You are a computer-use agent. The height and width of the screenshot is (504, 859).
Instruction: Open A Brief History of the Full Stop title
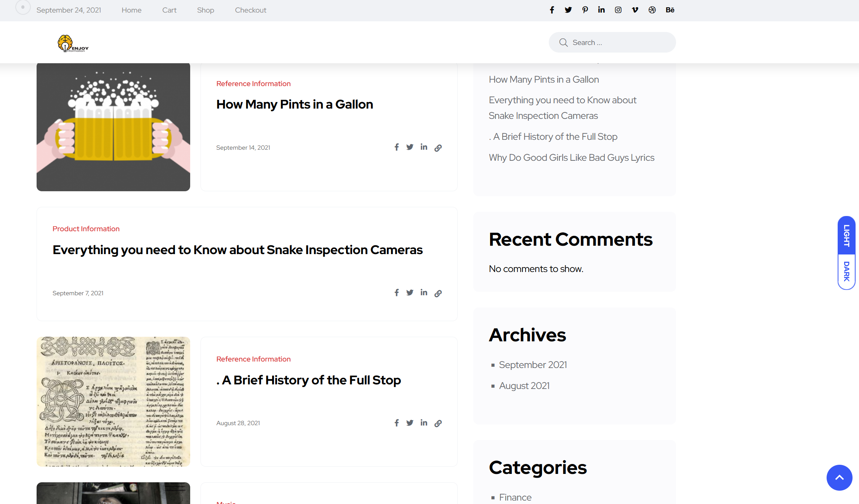(309, 380)
